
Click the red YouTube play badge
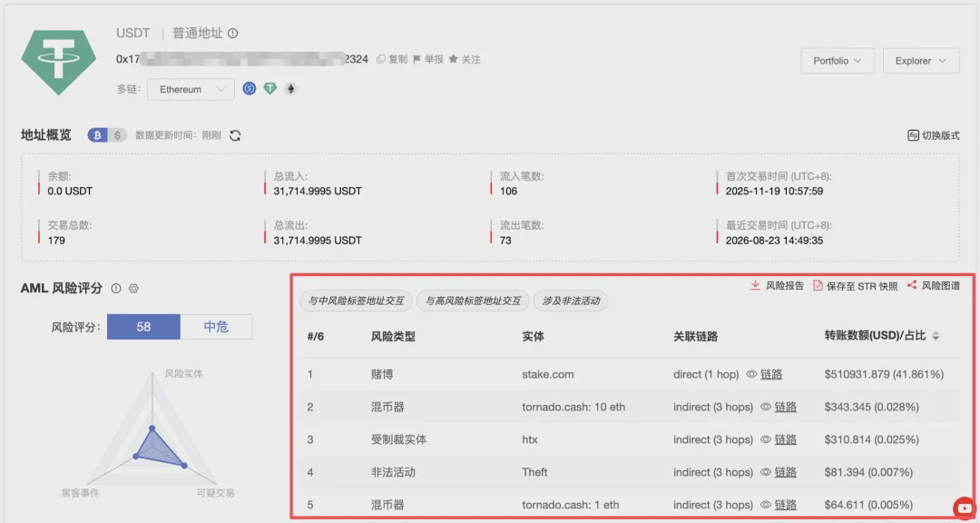tap(965, 508)
